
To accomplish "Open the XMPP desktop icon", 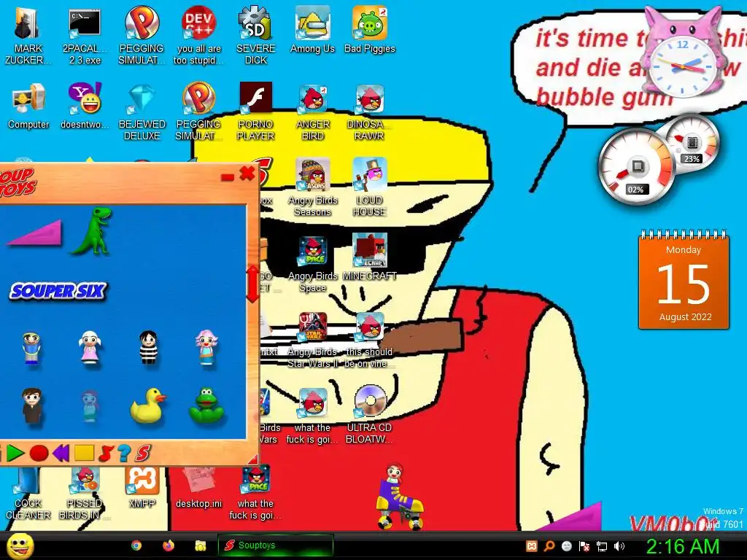I will pos(142,486).
